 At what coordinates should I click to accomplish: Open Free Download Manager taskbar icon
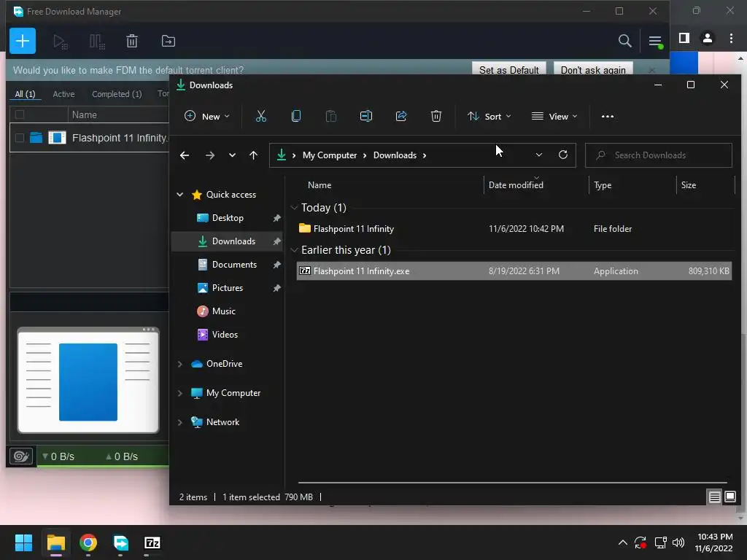click(x=120, y=542)
